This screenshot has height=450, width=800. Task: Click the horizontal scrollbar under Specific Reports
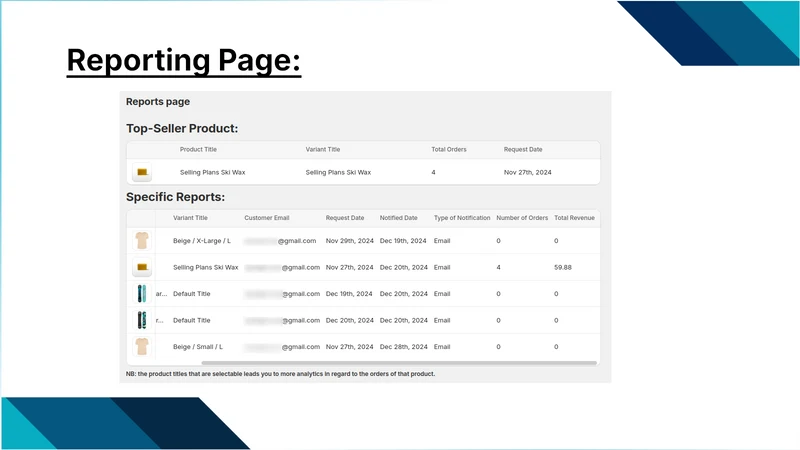(x=399, y=363)
